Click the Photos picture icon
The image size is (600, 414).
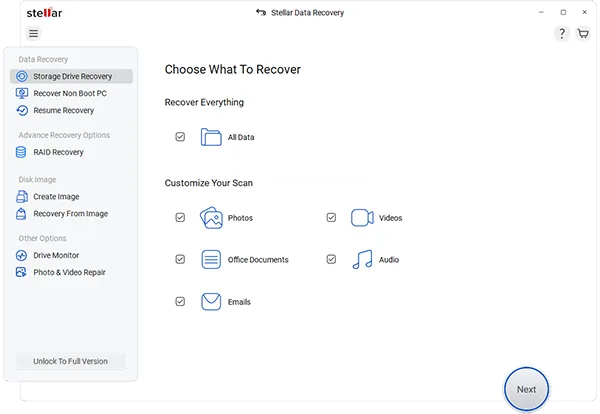[x=211, y=218]
